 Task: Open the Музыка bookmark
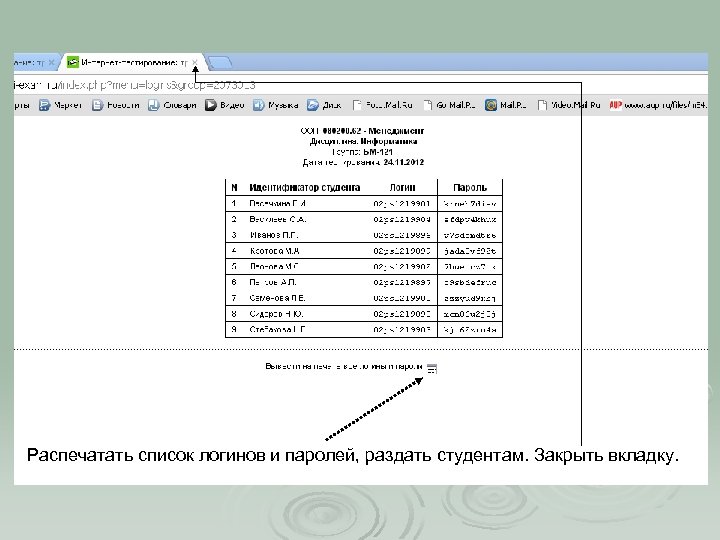[x=276, y=105]
